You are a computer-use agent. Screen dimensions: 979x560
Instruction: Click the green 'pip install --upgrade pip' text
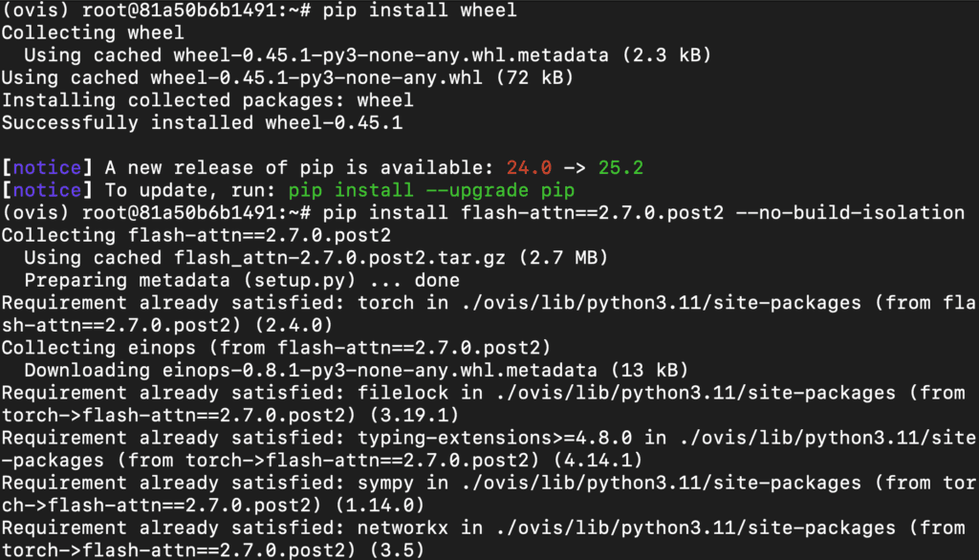click(x=431, y=190)
